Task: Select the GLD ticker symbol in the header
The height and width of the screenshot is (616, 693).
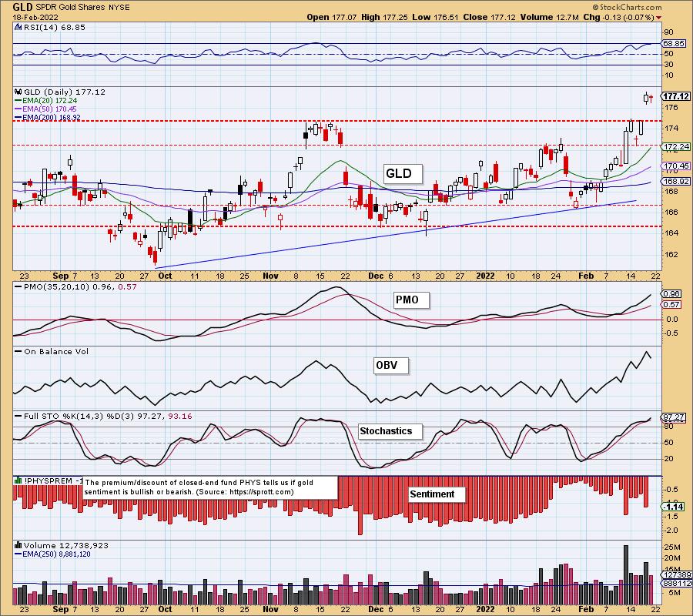Action: coord(22,7)
